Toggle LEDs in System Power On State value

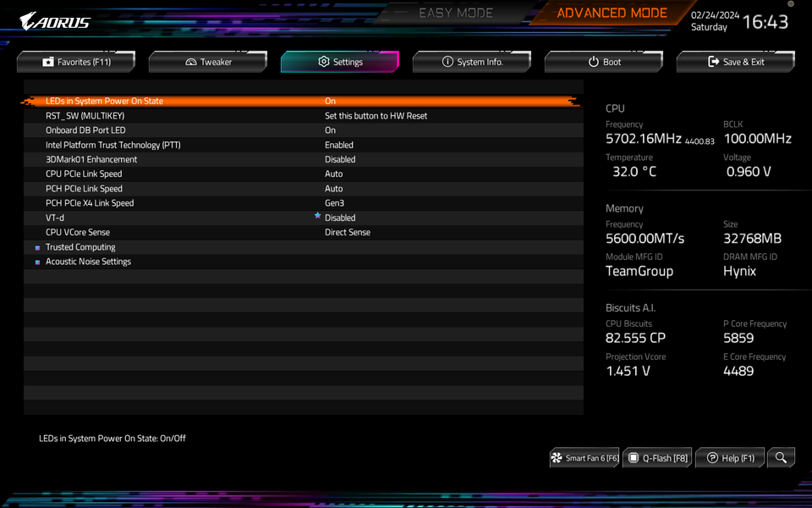[331, 101]
